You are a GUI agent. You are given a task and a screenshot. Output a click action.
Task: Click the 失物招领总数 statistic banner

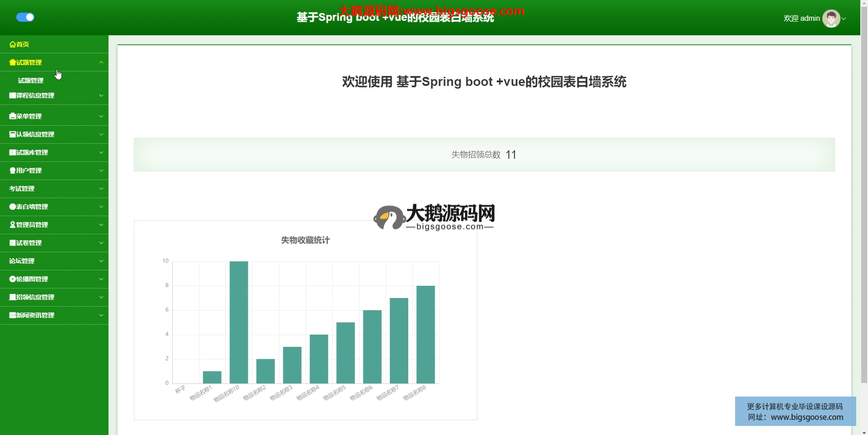point(484,155)
